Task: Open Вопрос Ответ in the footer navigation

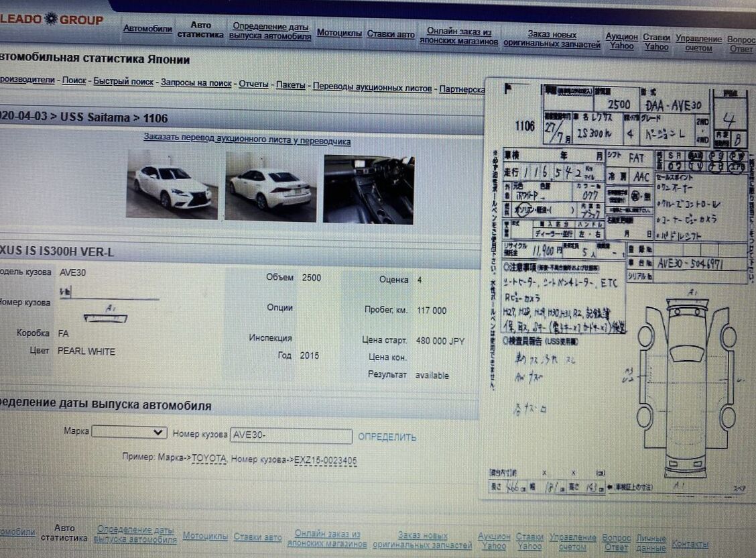Action: [616, 543]
